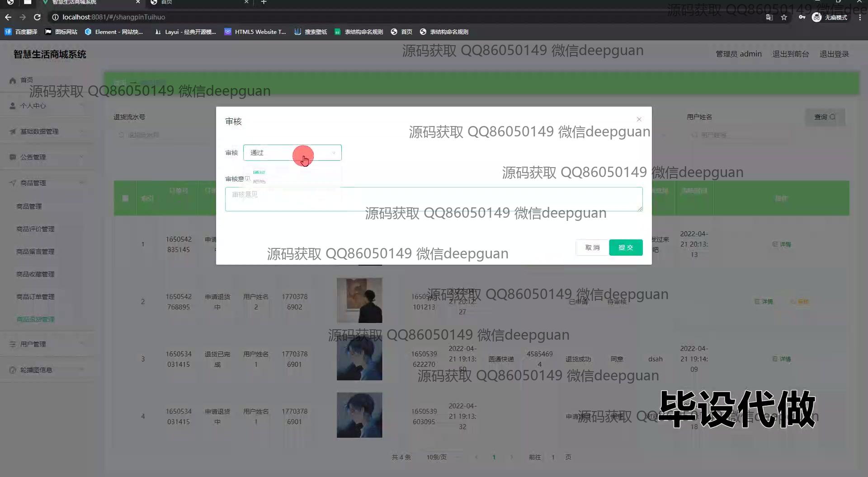The width and height of the screenshot is (868, 477).
Task: Open the 10条/页 page size dropdown
Action: tap(437, 457)
